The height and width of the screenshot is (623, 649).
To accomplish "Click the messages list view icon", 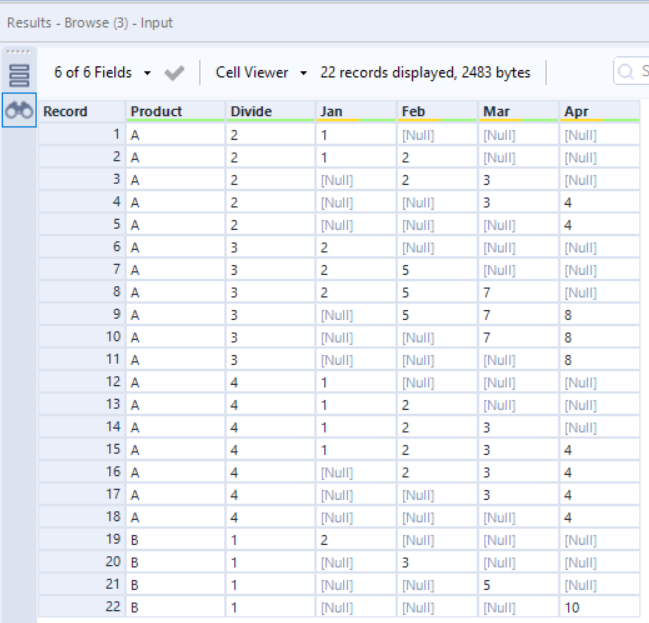I will coord(19,75).
